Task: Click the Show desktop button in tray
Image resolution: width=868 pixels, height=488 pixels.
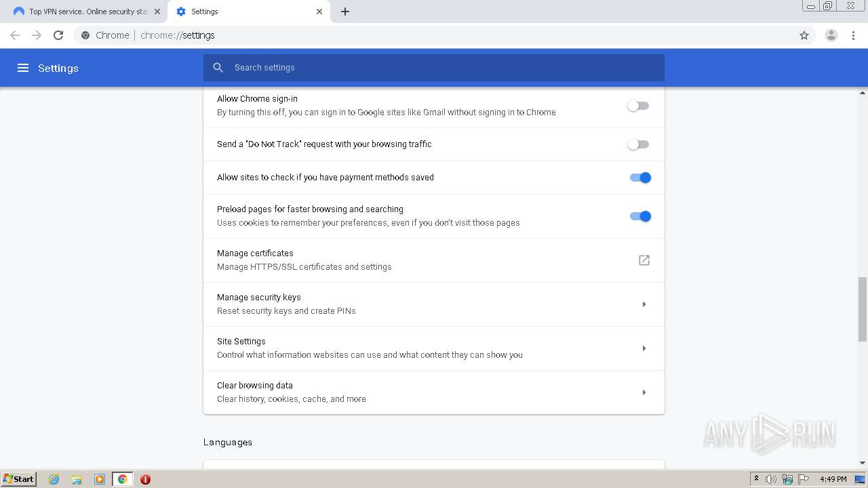Action: point(860,479)
